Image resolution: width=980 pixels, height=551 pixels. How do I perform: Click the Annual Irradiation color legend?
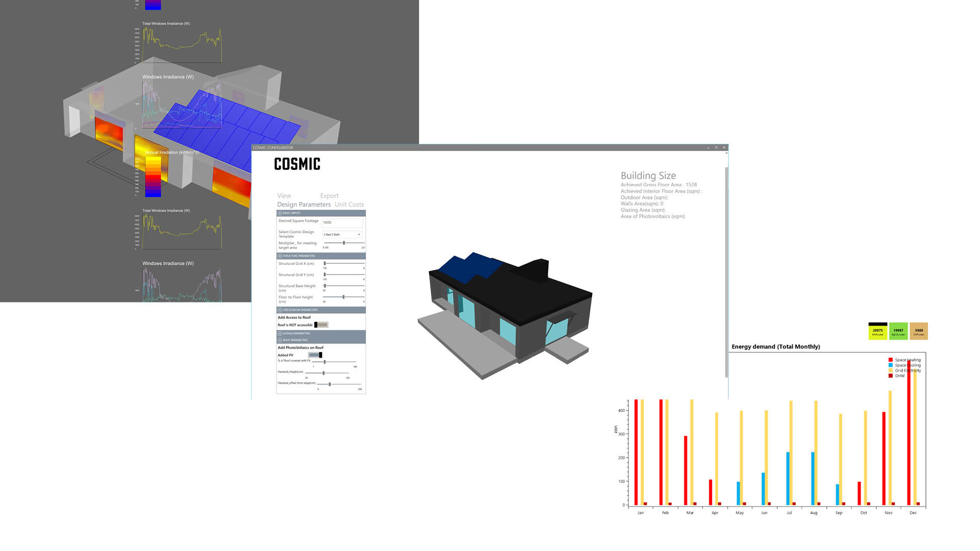pyautogui.click(x=153, y=177)
